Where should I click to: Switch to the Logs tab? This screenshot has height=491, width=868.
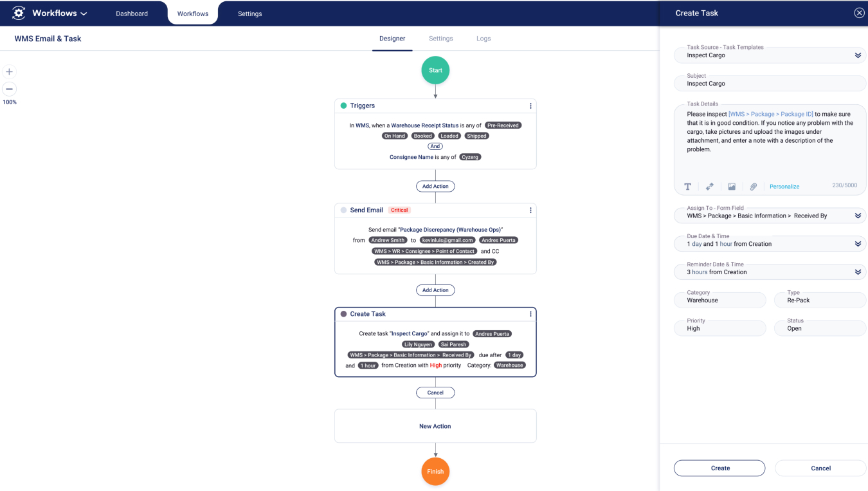[x=484, y=39]
